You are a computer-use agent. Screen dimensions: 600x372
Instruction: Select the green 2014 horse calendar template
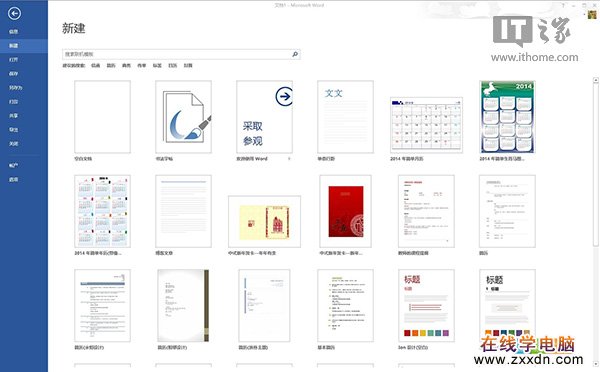[x=507, y=117]
